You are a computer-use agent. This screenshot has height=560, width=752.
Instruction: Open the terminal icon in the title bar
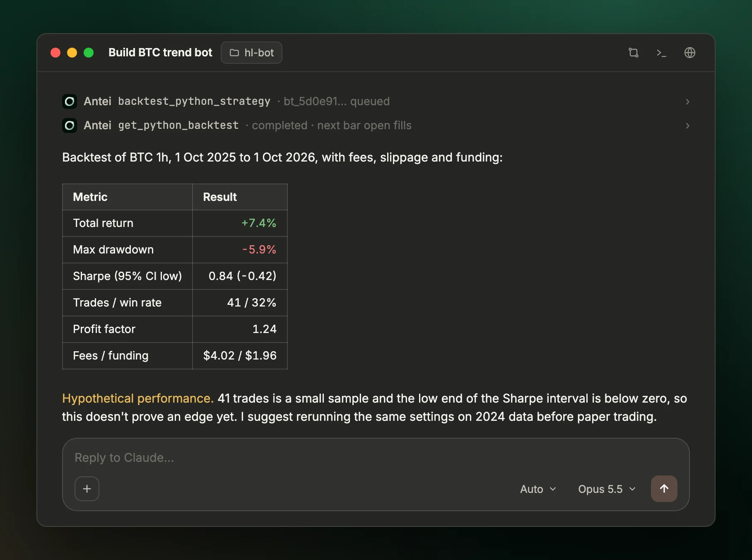click(661, 53)
